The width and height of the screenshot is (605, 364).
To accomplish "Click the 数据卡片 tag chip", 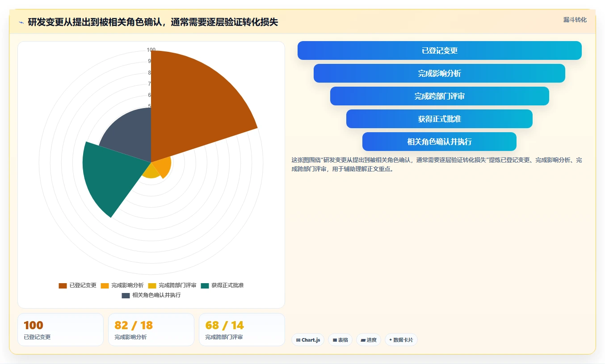I will [401, 340].
